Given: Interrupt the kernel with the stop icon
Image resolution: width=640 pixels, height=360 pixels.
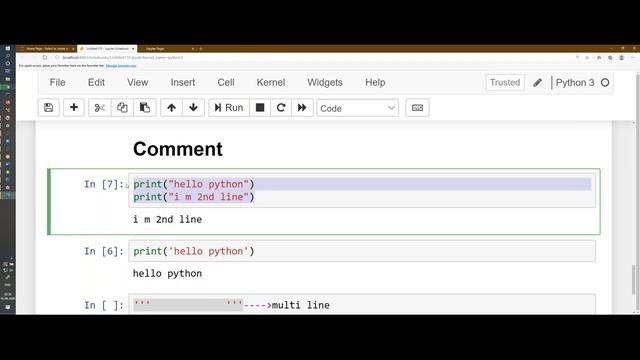Looking at the screenshot, I should point(260,108).
